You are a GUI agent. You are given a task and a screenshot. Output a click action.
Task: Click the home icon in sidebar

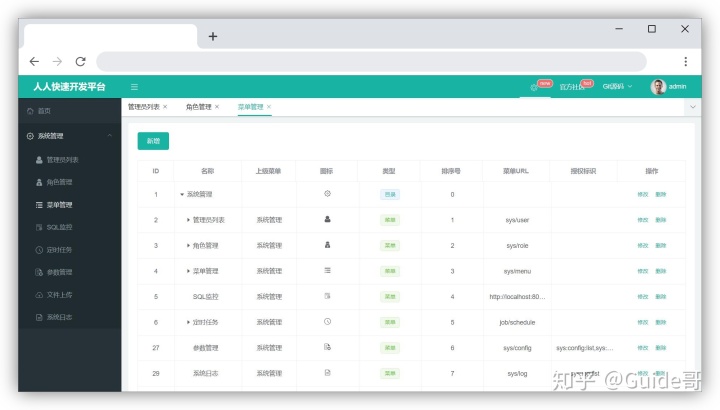[30, 111]
